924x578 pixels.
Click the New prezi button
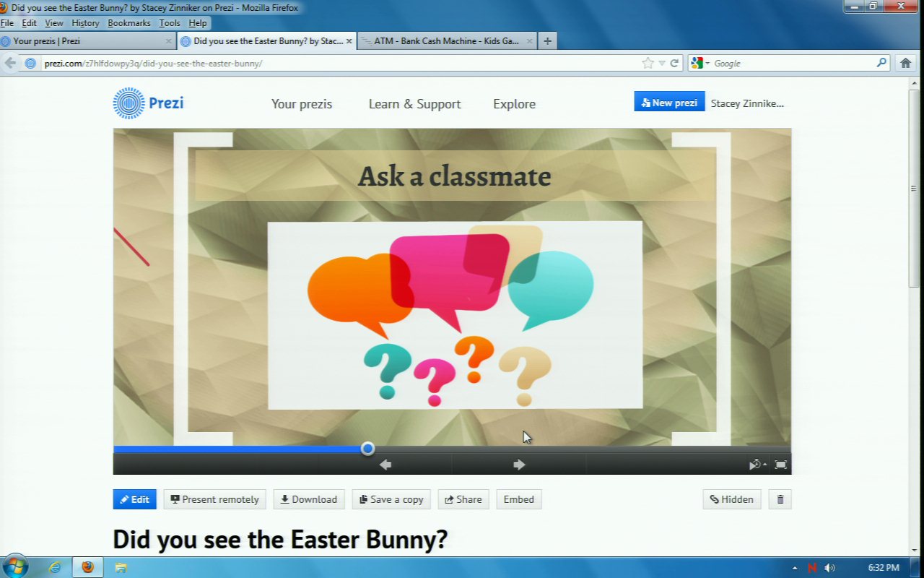[669, 103]
